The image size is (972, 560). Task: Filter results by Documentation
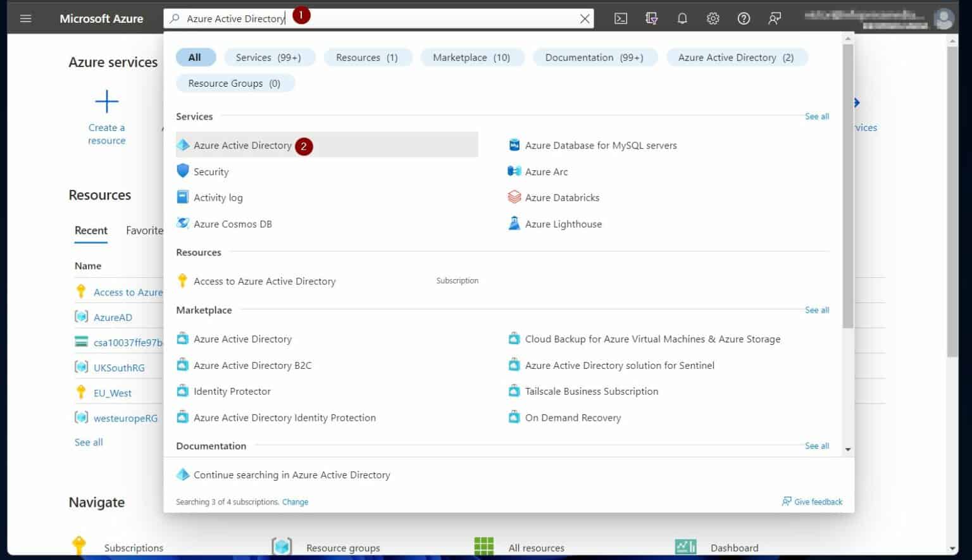pyautogui.click(x=594, y=57)
